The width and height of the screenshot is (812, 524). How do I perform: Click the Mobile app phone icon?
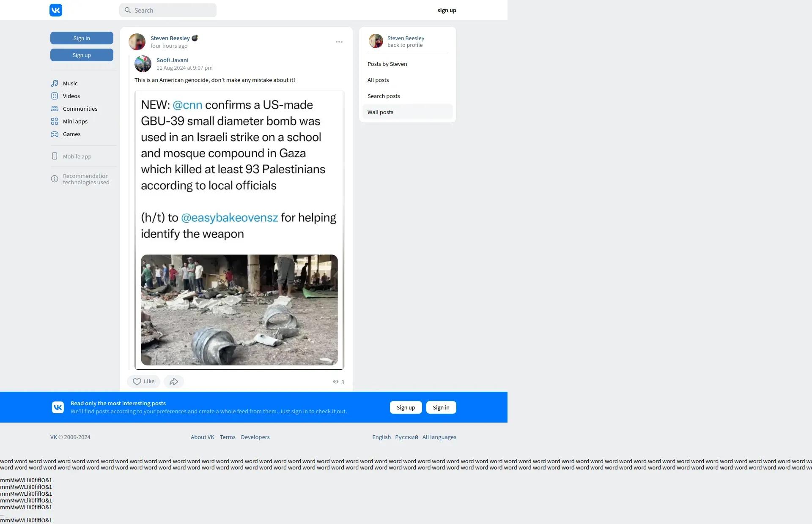55,156
